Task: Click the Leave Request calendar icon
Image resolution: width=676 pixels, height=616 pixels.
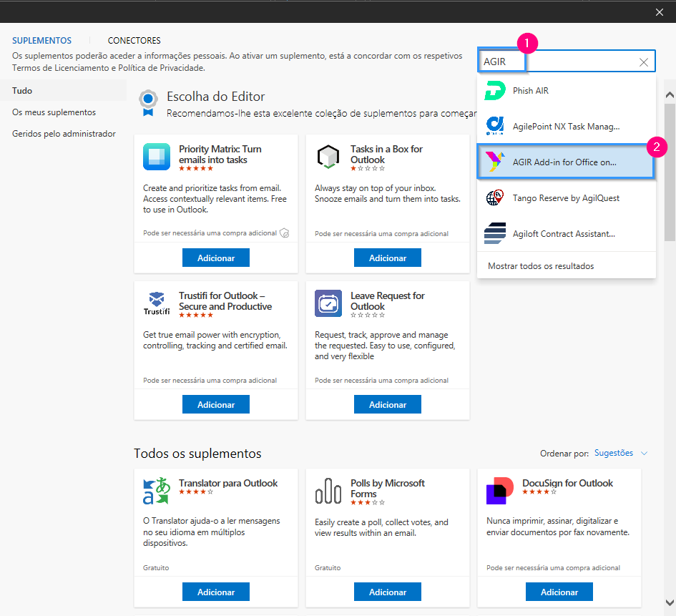Action: (328, 303)
